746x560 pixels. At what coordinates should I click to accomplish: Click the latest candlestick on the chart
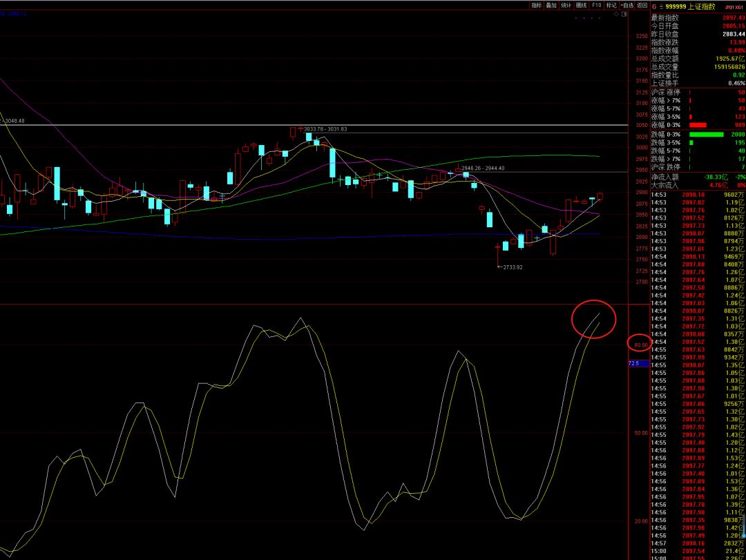pos(600,195)
